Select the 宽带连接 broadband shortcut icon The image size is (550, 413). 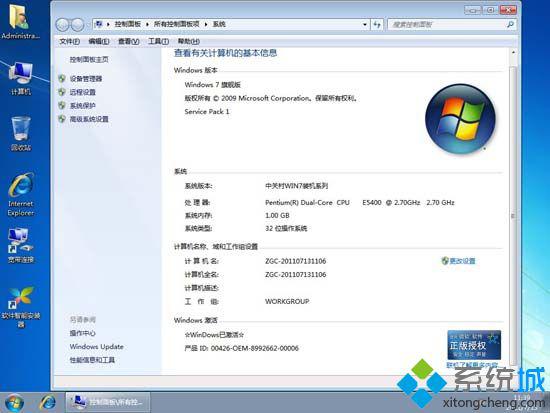(20, 246)
